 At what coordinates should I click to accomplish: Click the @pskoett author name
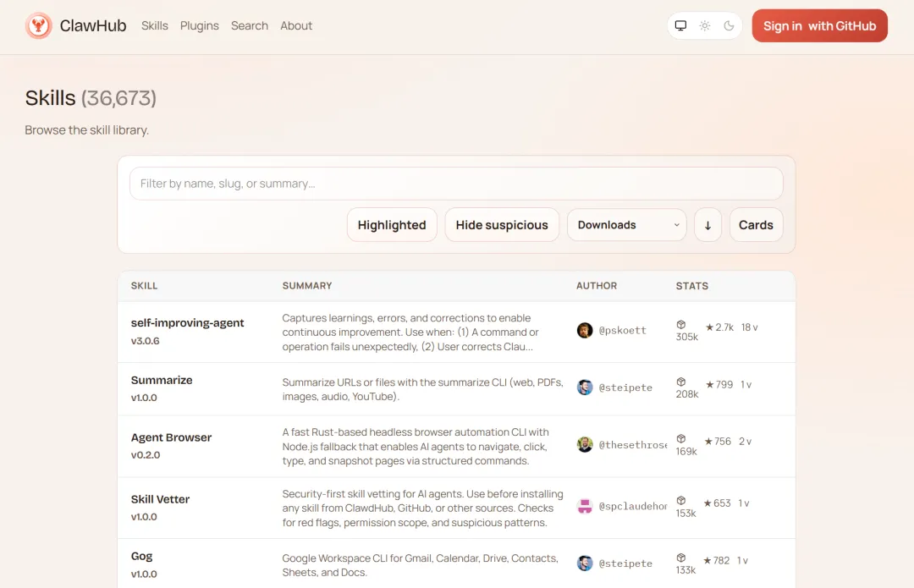point(623,330)
